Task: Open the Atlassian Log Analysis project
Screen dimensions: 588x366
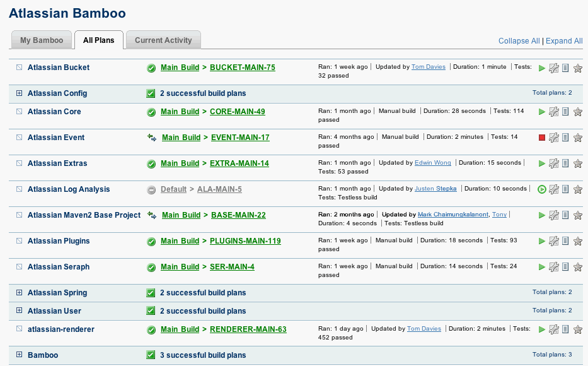Action: coord(69,189)
